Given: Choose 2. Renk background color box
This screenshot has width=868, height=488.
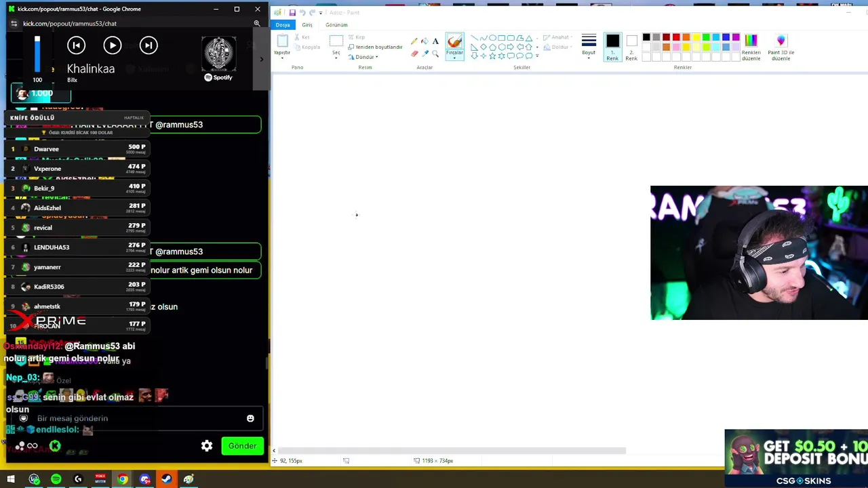Looking at the screenshot, I should [631, 47].
